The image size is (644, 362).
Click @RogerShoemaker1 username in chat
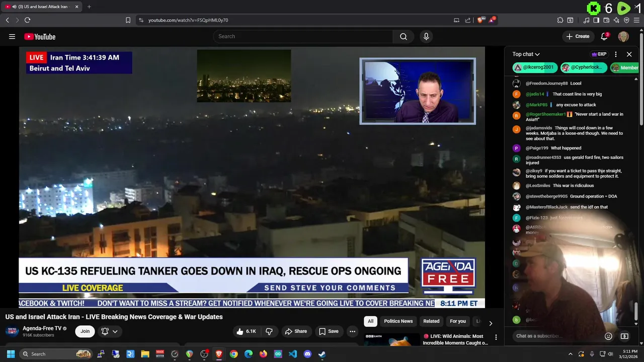pos(545,114)
